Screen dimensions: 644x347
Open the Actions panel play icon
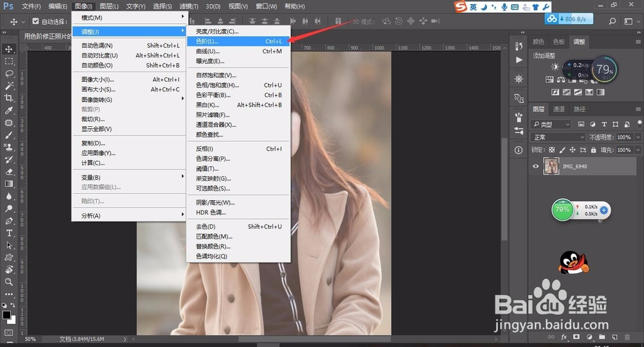(x=518, y=60)
